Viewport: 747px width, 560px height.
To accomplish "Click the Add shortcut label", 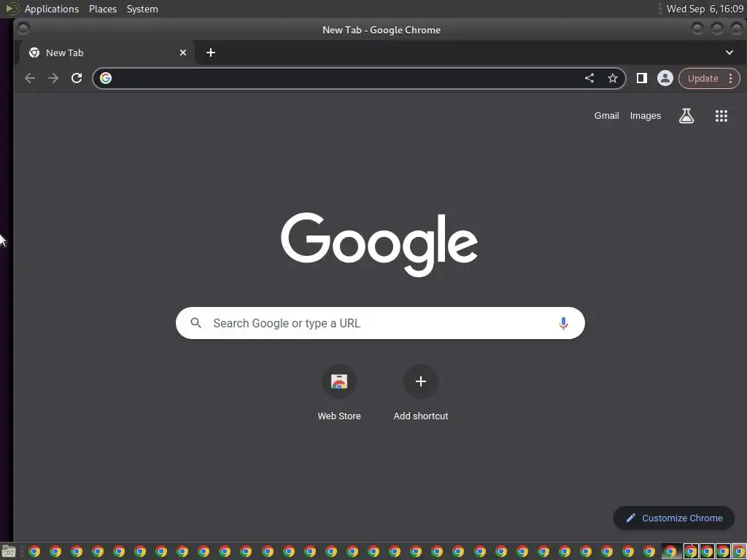I will pyautogui.click(x=421, y=416).
